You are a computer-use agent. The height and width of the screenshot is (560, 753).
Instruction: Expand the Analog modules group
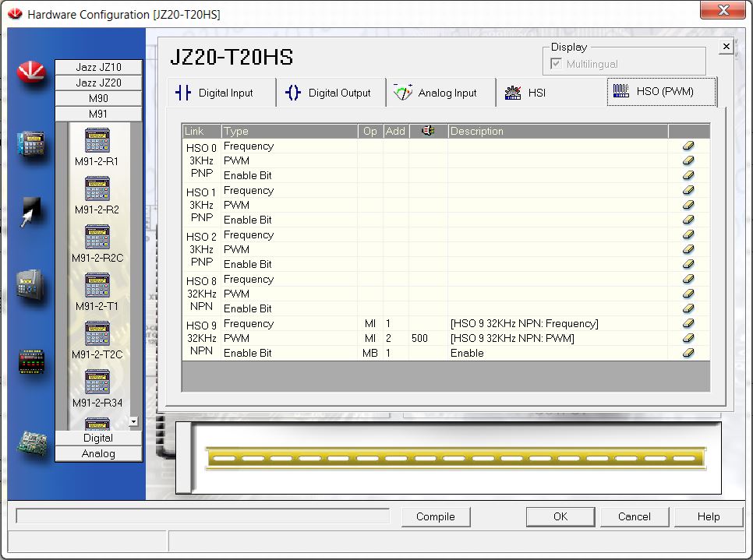[98, 453]
